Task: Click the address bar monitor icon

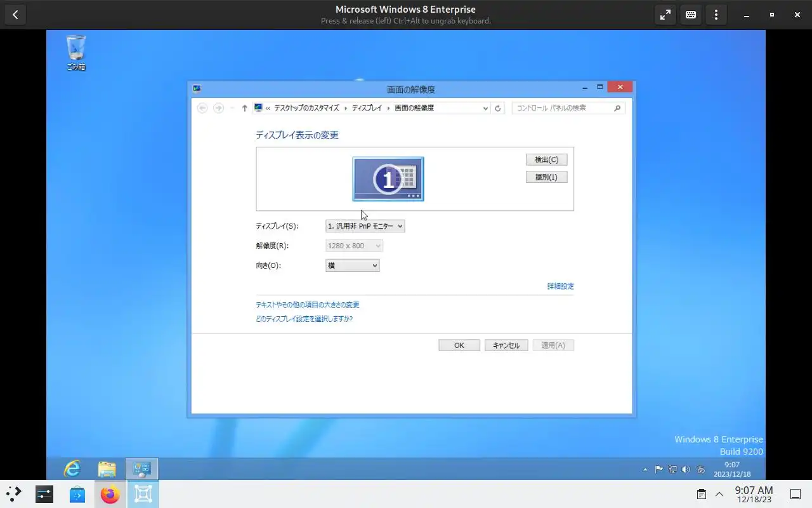Action: [258, 108]
